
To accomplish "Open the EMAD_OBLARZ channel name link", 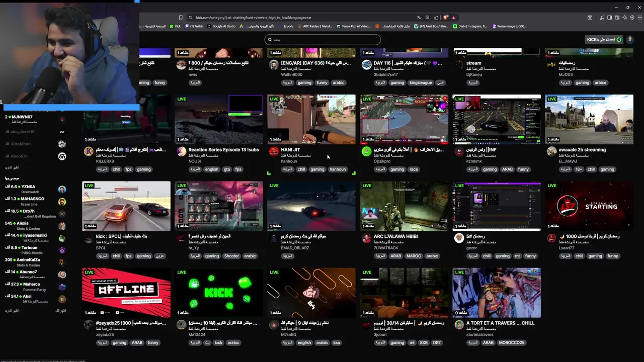I will click(295, 248).
